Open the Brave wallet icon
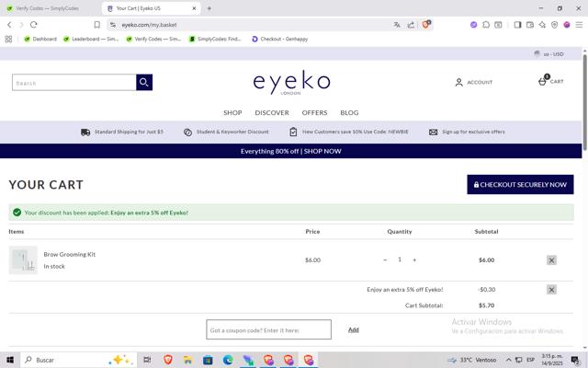The height and width of the screenshot is (368, 588). pyautogui.click(x=530, y=25)
